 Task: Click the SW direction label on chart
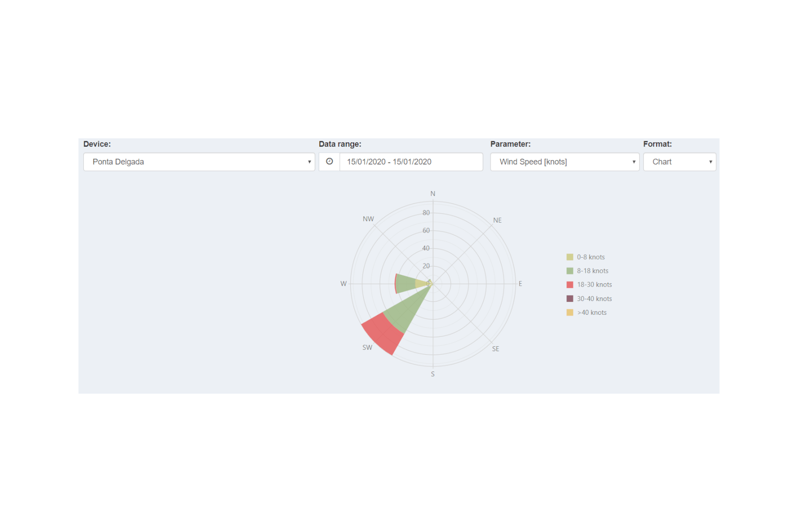[x=367, y=347]
